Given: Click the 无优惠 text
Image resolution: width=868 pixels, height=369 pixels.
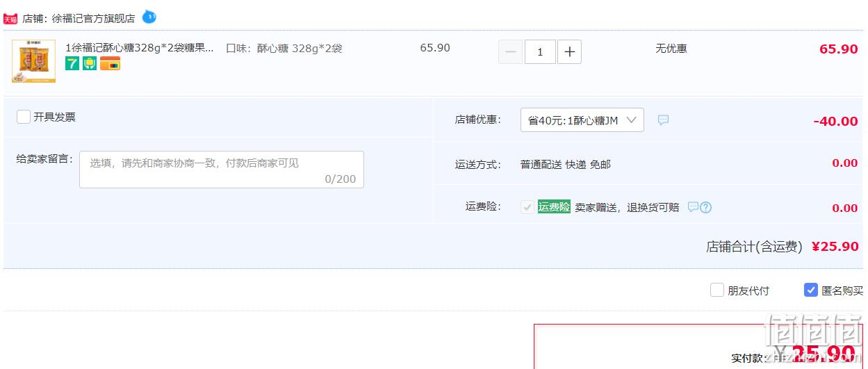Looking at the screenshot, I should tap(671, 48).
